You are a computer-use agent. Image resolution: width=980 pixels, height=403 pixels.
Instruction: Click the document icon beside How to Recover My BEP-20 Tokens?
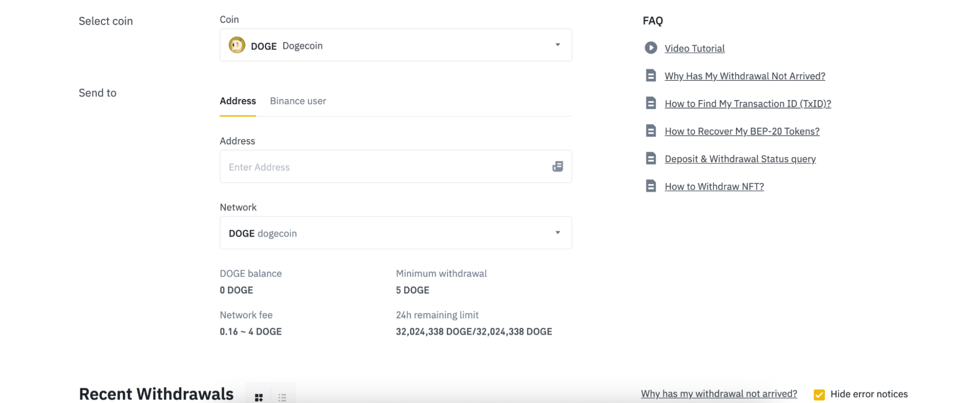pyautogui.click(x=650, y=131)
